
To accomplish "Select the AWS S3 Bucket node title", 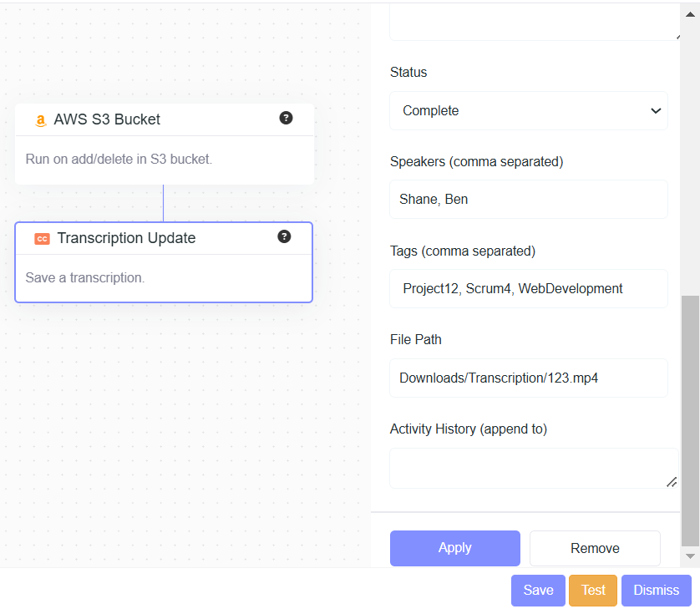I will coord(107,119).
